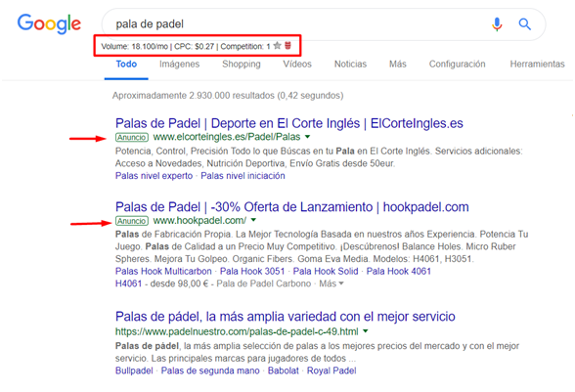Image resolution: width=575 pixels, height=392 pixels.
Task: Open Pala Hook 3051 sitelink
Action: [252, 271]
